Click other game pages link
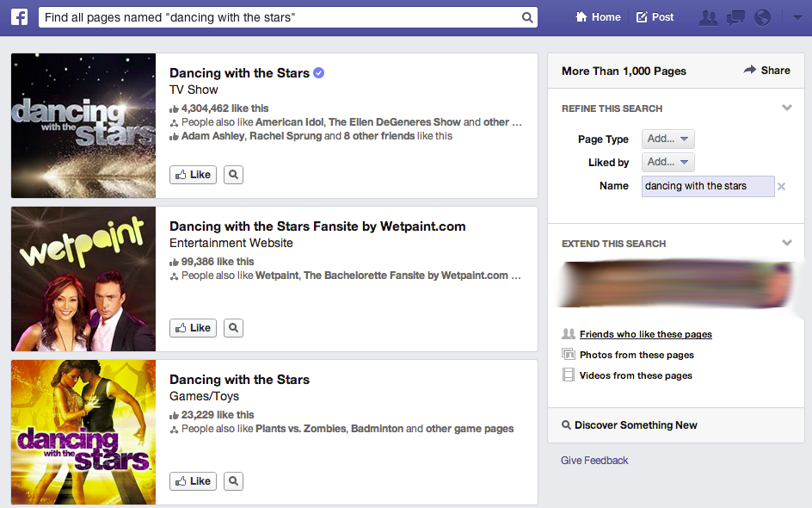The image size is (812, 508). click(x=470, y=429)
